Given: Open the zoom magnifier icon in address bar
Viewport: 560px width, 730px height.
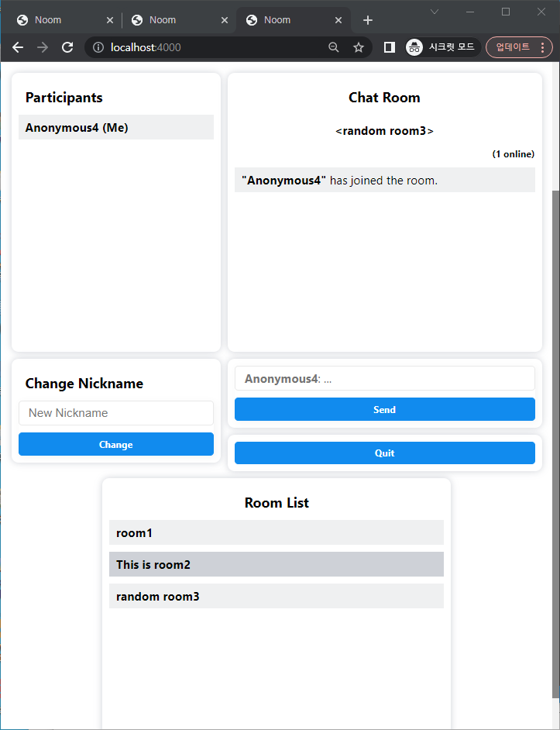Looking at the screenshot, I should tap(334, 47).
